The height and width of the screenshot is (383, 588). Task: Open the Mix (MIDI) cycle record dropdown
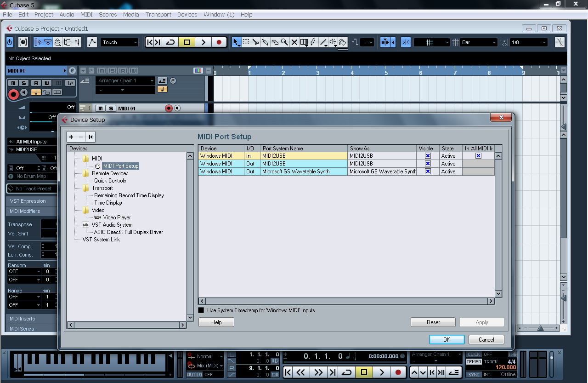point(205,366)
